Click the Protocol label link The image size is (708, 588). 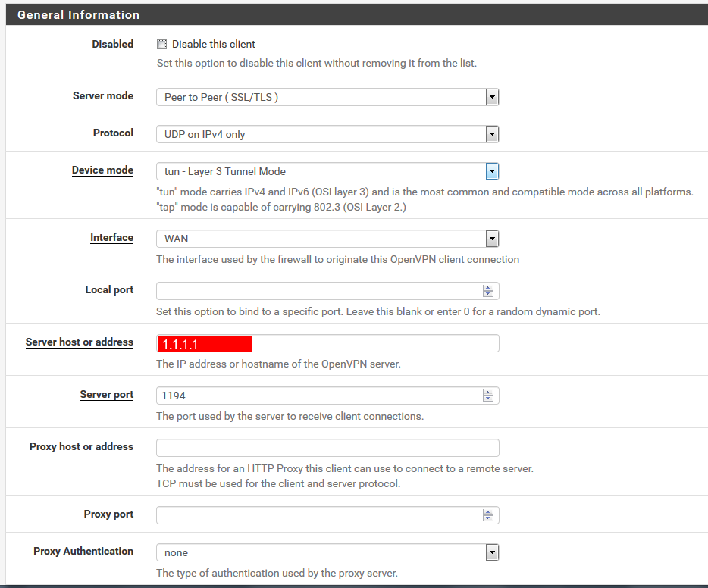(x=113, y=133)
